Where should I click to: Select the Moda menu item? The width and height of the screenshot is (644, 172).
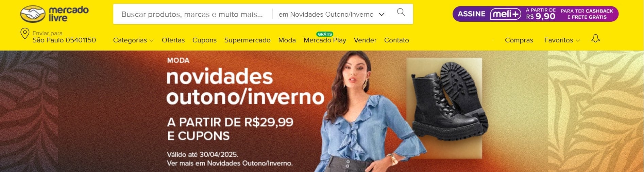click(287, 40)
